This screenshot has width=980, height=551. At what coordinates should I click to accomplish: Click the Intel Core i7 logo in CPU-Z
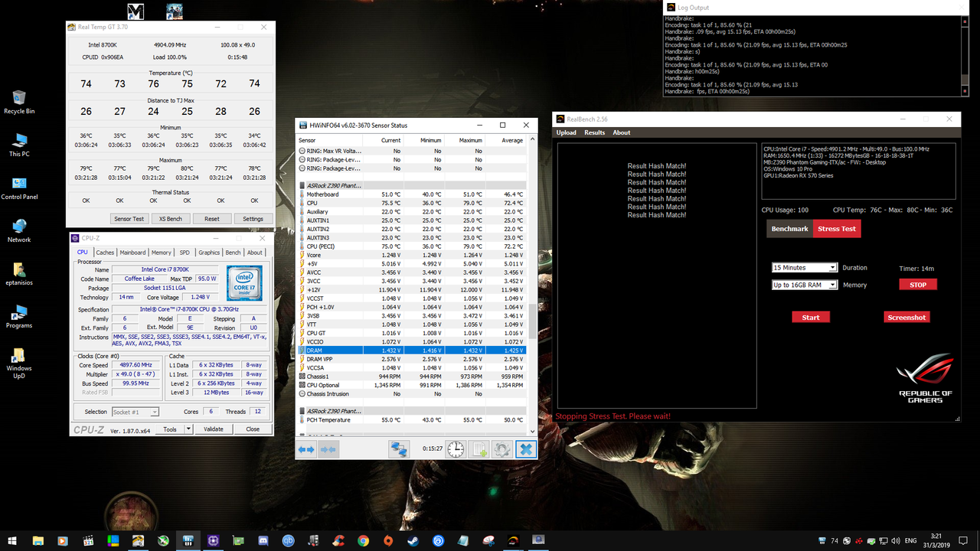click(244, 283)
